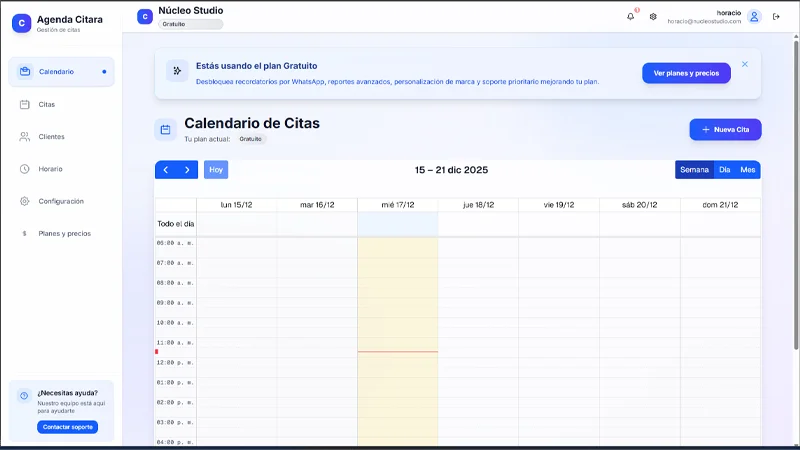The height and width of the screenshot is (450, 800).
Task: Click the Horario clock icon
Action: pos(24,169)
